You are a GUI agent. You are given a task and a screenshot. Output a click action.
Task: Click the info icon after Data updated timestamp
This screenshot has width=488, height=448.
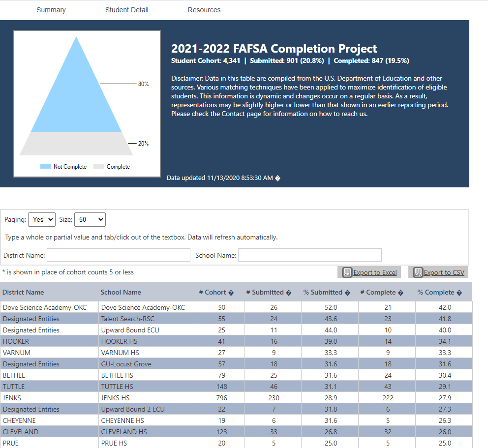point(277,179)
